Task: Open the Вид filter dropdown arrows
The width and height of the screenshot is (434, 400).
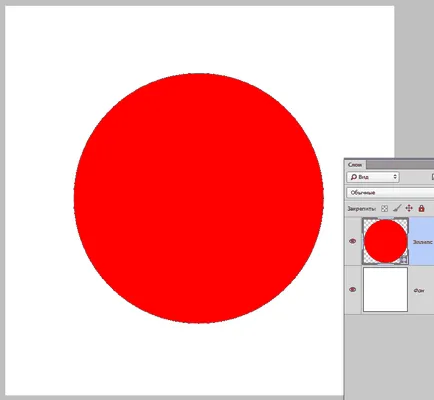Action: (x=395, y=177)
